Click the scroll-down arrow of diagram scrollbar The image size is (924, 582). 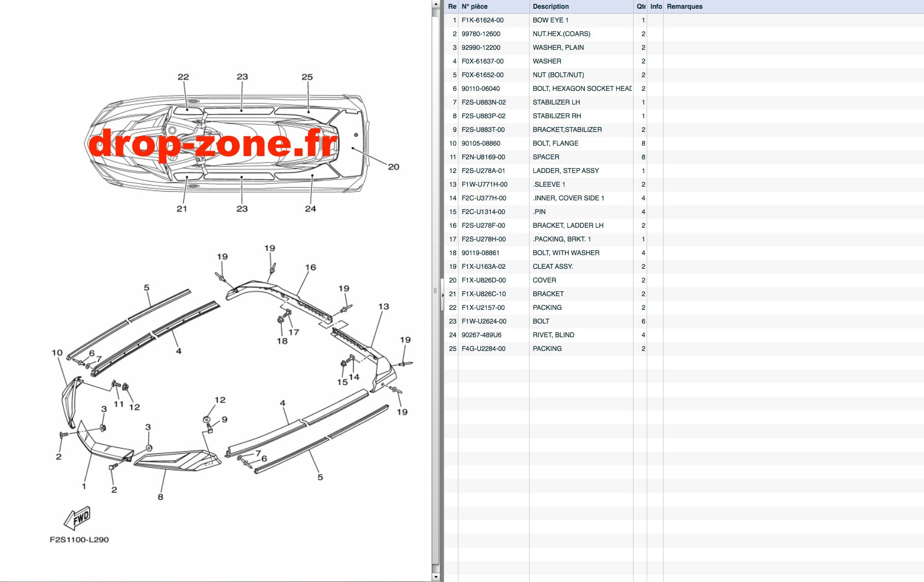435,577
